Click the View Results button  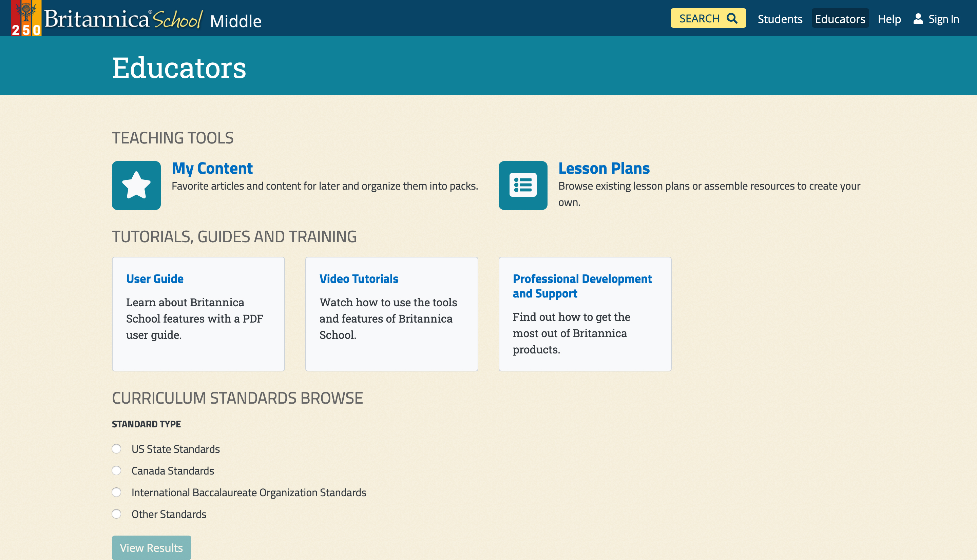pos(151,548)
